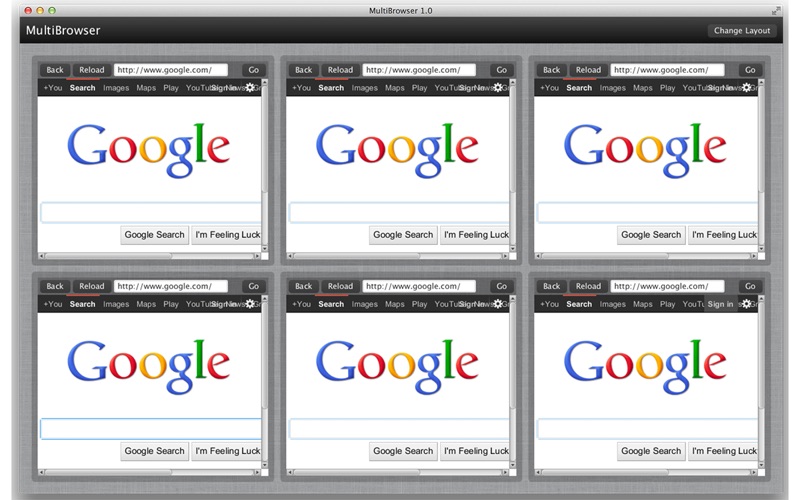Click the Google search box in the top-middle pane
Viewport: 800px width, 500px height.
(x=399, y=213)
